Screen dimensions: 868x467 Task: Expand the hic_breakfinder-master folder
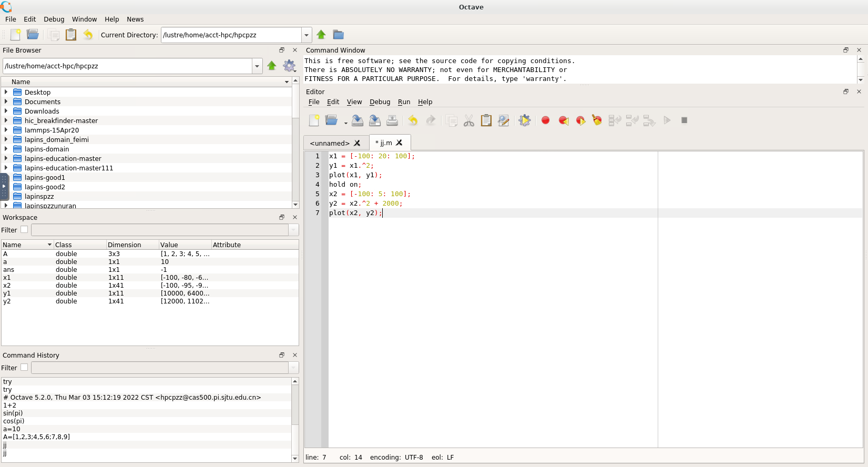(x=6, y=120)
